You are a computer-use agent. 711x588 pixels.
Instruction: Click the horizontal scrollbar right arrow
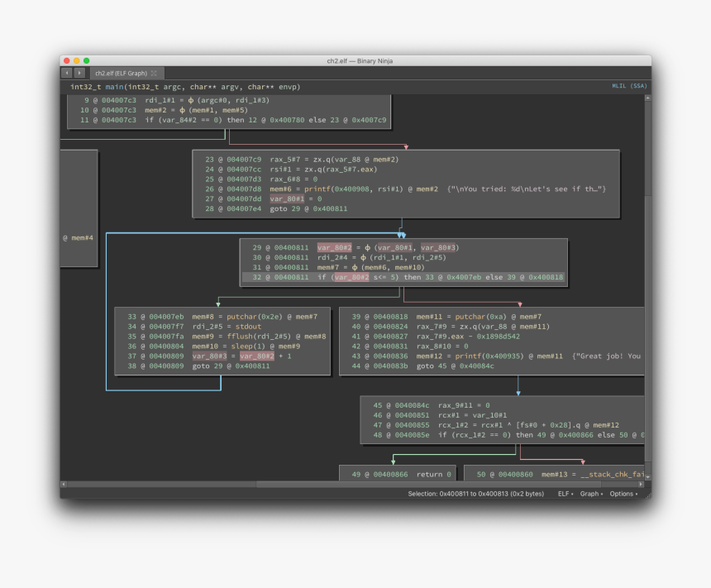[x=640, y=484]
